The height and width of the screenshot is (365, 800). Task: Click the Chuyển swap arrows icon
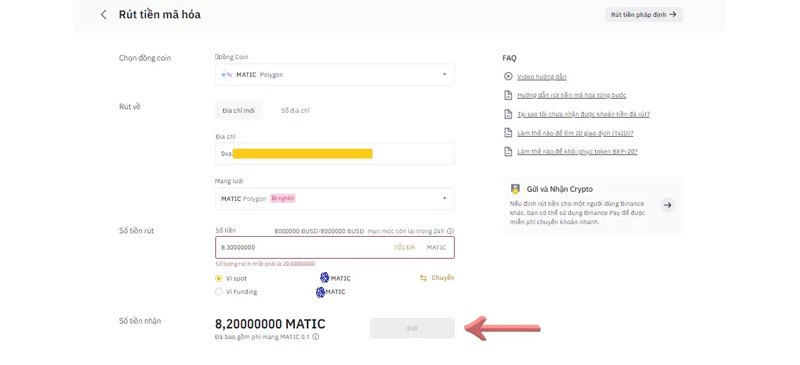[x=423, y=278]
